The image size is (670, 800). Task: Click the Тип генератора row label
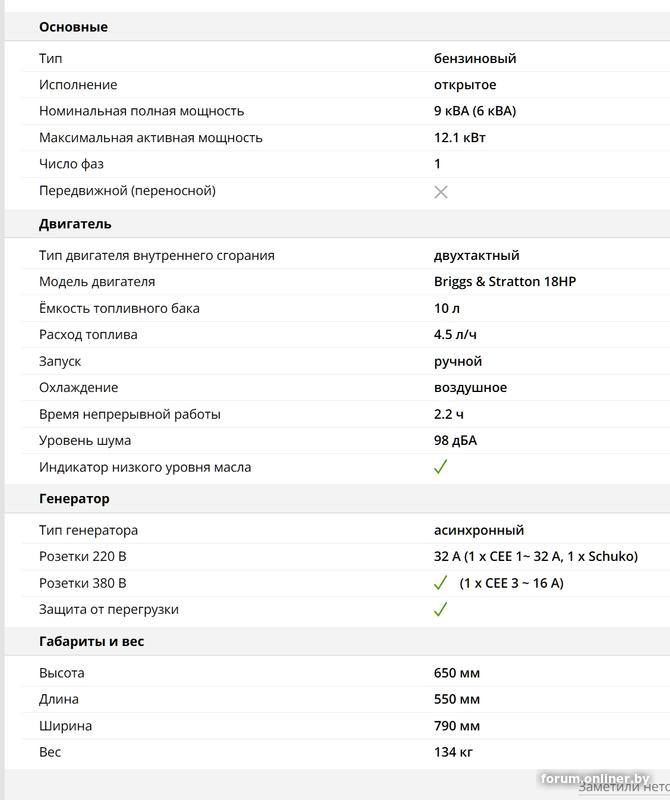click(88, 531)
